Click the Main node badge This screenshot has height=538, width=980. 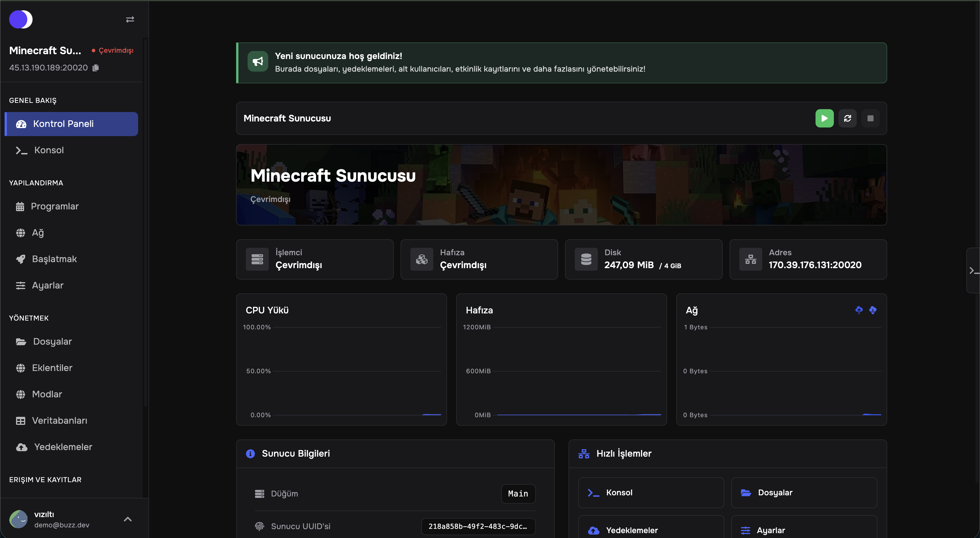pyautogui.click(x=518, y=494)
